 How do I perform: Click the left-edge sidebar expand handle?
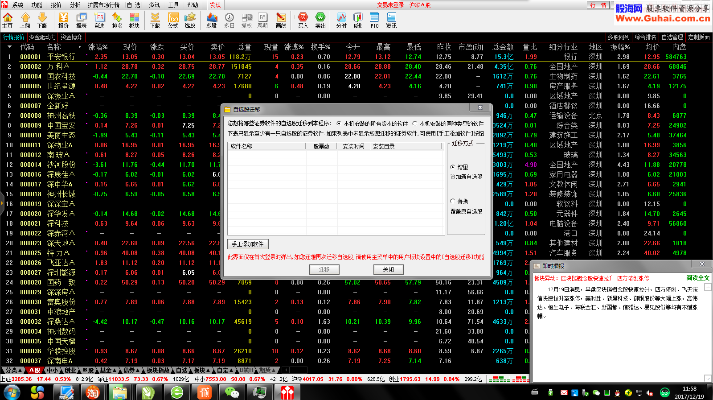2,202
